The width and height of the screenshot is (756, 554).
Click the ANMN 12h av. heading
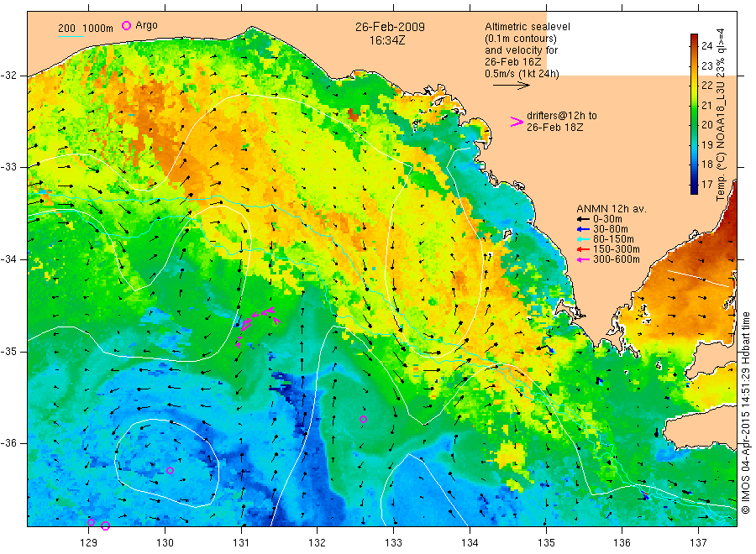[612, 209]
